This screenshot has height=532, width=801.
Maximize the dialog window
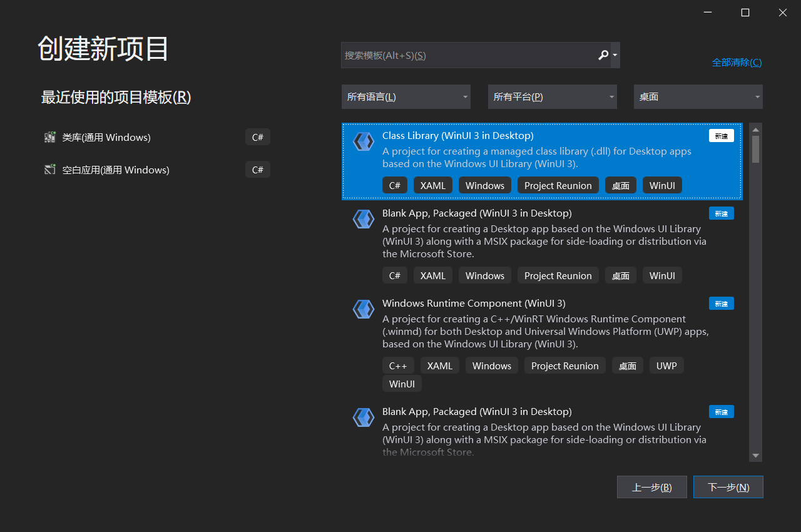745,13
